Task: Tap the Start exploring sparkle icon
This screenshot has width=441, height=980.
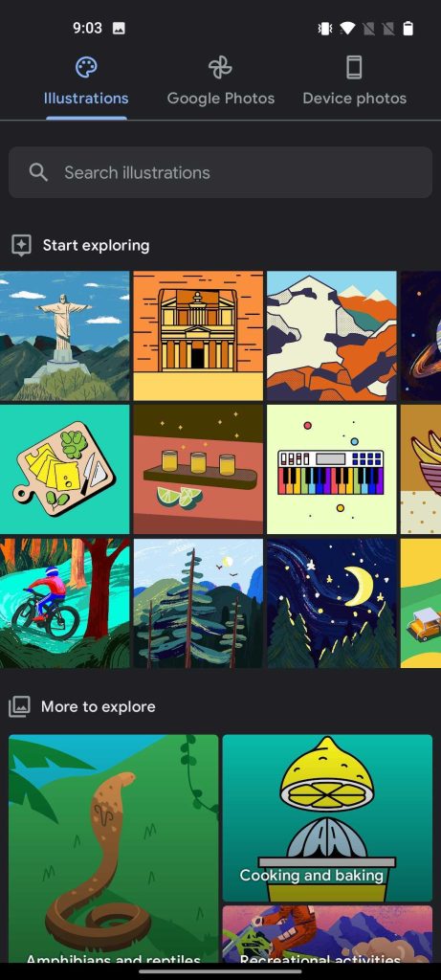Action: coord(21,246)
